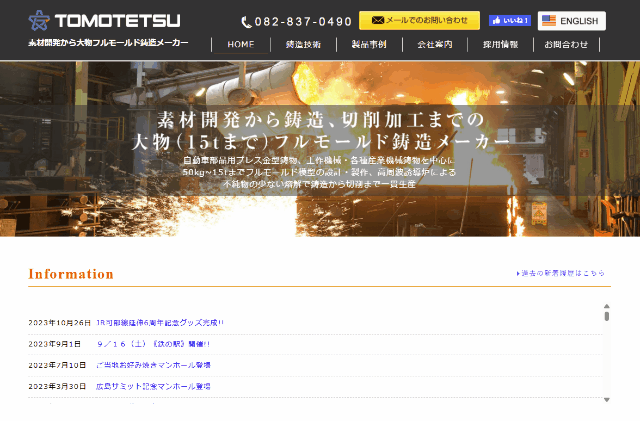Image resolution: width=640 pixels, height=421 pixels.
Task: Click the foundry hero banner image
Action: tap(320, 149)
